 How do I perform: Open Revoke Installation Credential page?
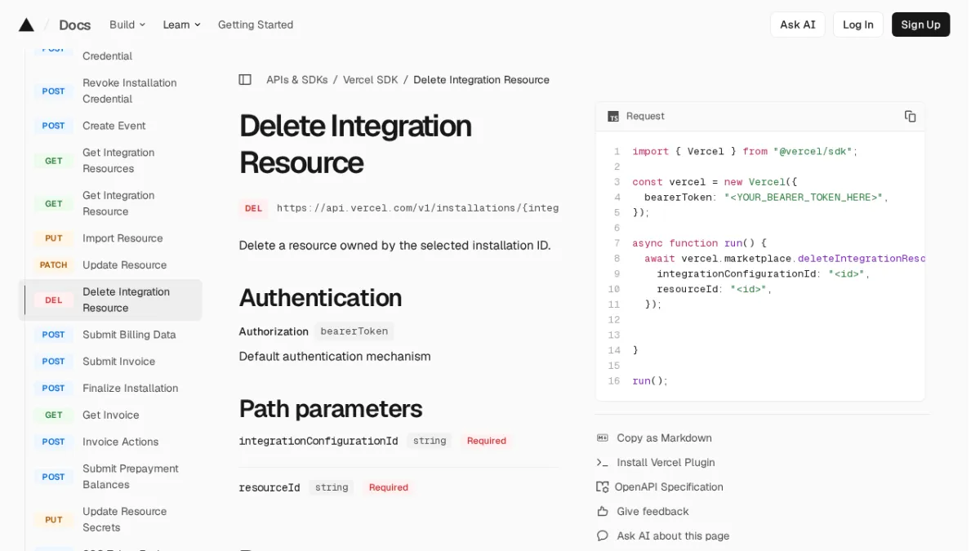pos(130,91)
